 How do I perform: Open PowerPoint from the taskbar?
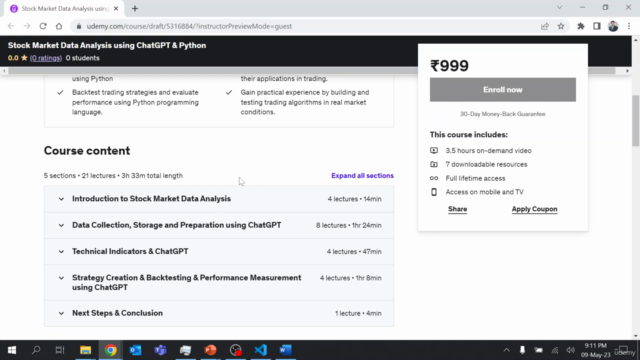point(210,350)
